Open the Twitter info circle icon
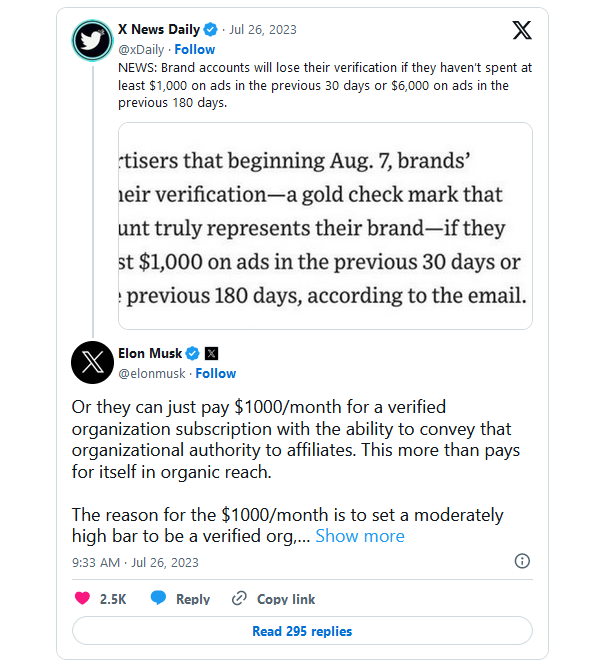The image size is (600, 667). [522, 561]
